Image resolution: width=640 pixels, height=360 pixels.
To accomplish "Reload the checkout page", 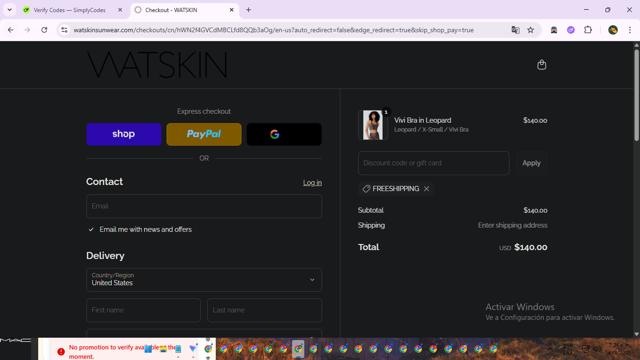I will [x=44, y=30].
